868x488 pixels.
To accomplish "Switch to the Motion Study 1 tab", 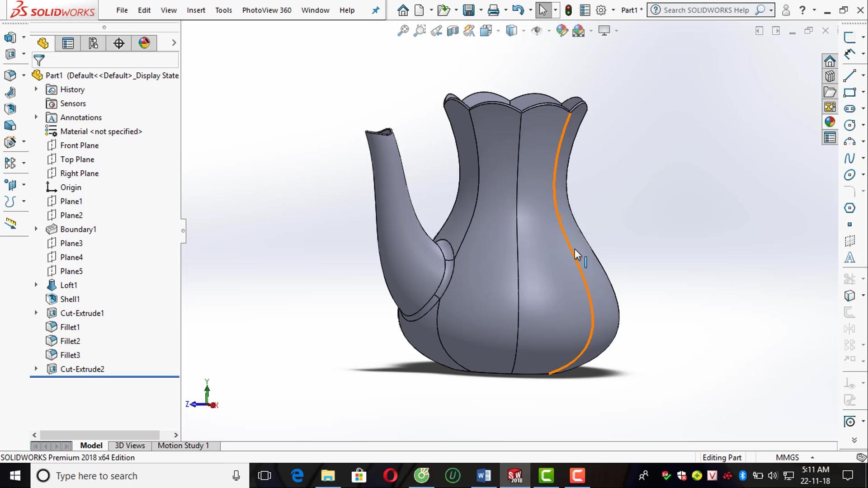I will (x=183, y=446).
